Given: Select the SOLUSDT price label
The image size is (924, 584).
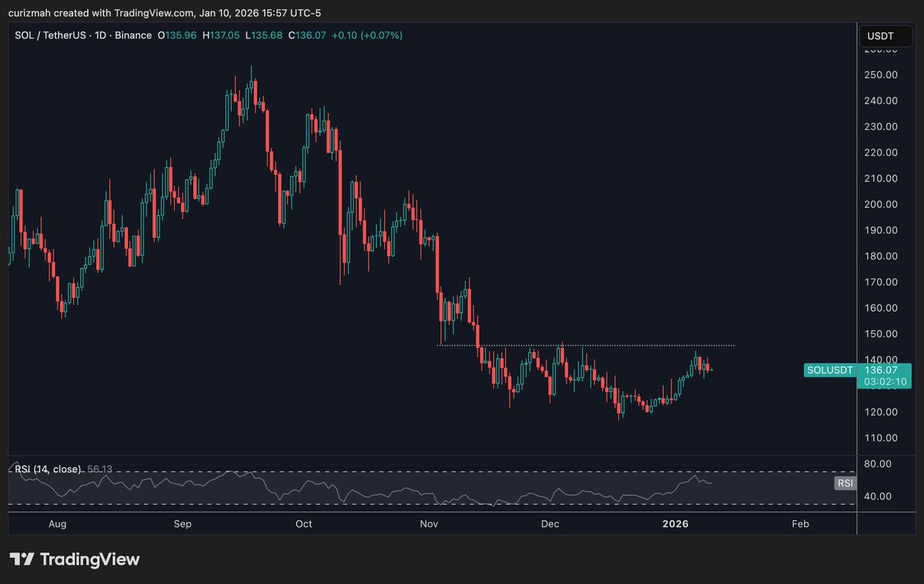Looking at the screenshot, I should (x=829, y=370).
